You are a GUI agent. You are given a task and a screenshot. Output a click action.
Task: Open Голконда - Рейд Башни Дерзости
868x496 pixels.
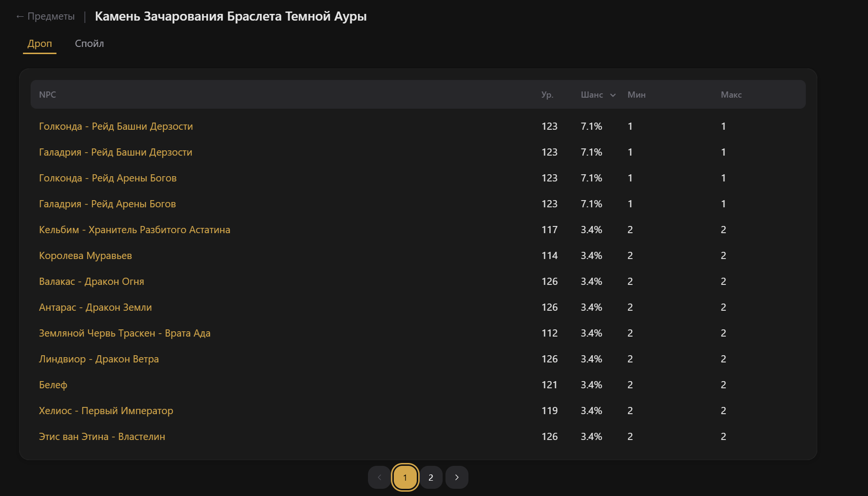116,126
